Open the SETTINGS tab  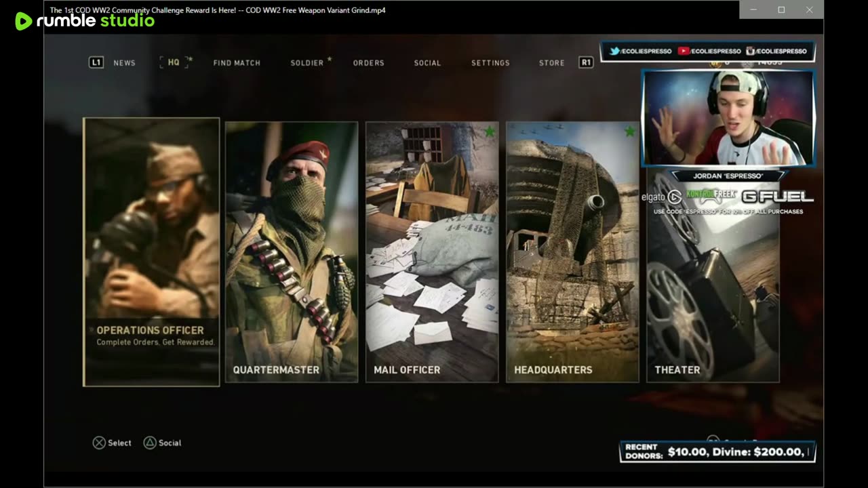pos(490,63)
